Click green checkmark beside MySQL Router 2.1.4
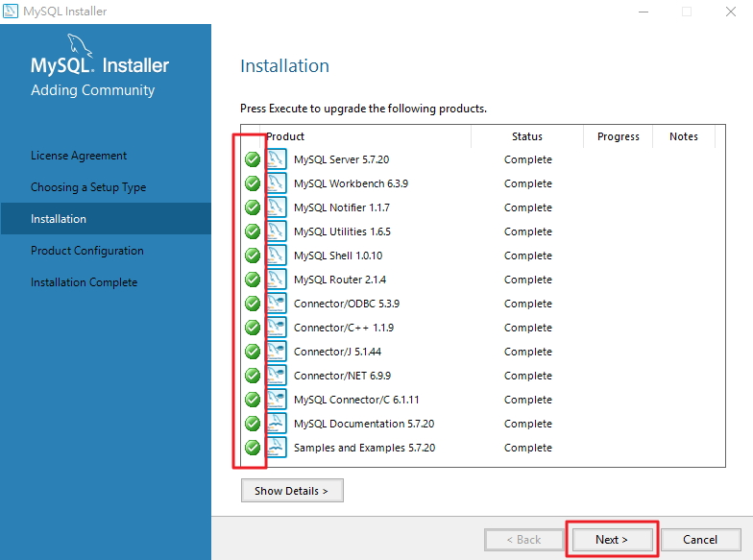This screenshot has height=560, width=753. coord(253,279)
